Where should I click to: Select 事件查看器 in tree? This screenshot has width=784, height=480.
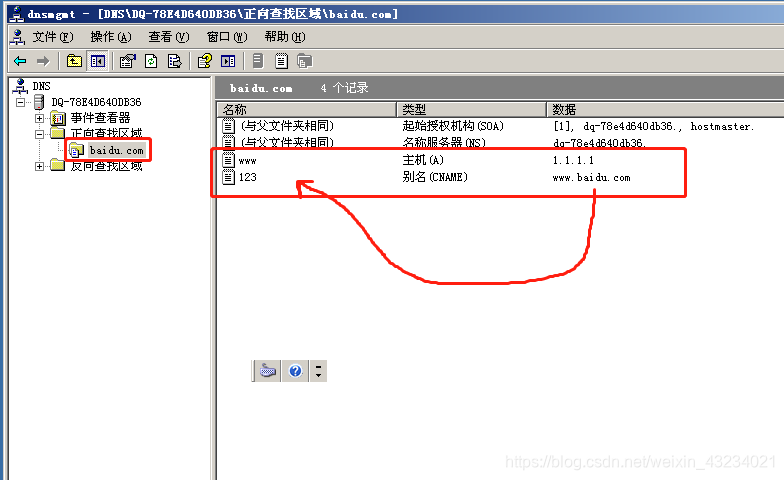coord(100,118)
